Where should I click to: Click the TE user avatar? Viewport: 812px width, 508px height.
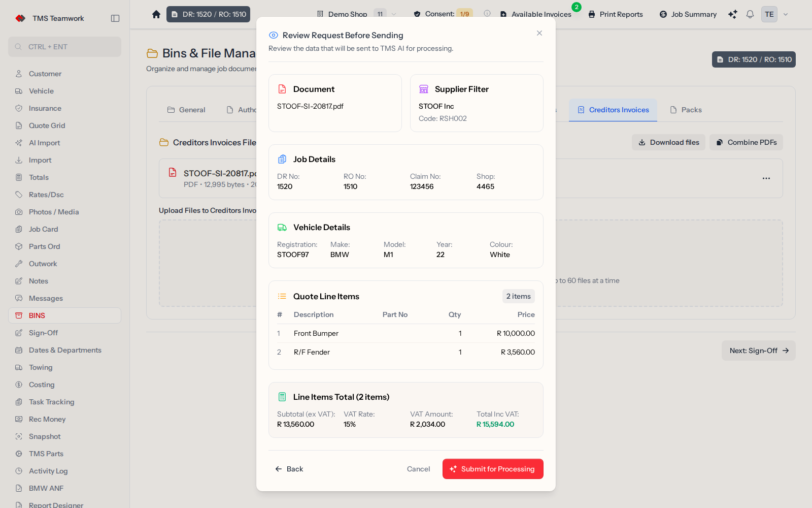[x=769, y=14]
